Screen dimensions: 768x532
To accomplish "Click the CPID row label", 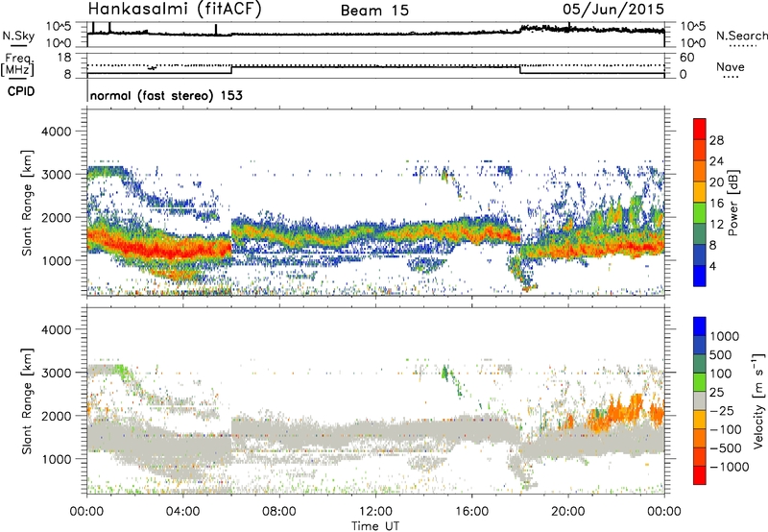I will [21, 91].
